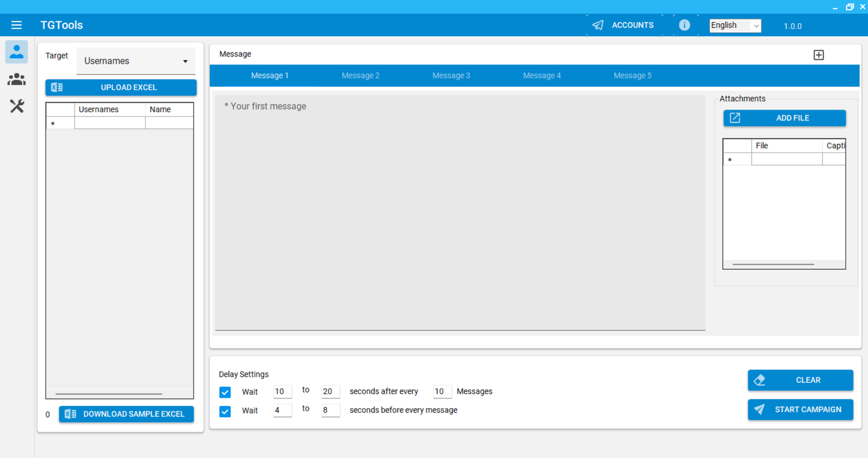Viewport: 868px width, 458px height.
Task: Toggle the wait-after-every-messages checkbox
Action: tap(225, 392)
